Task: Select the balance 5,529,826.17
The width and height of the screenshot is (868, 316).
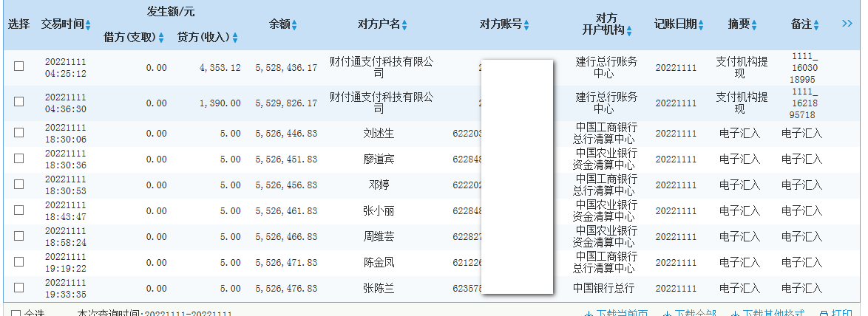Action: [286, 103]
